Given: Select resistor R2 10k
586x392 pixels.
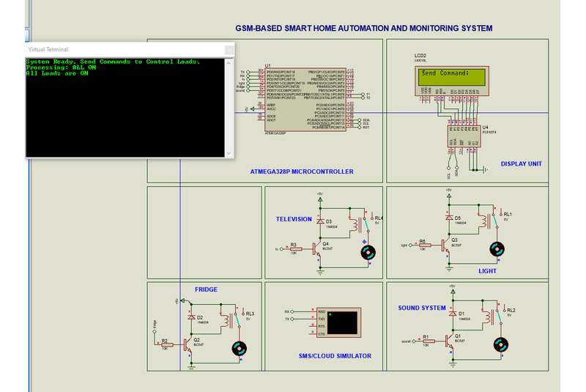Looking at the screenshot, I should tap(167, 345).
